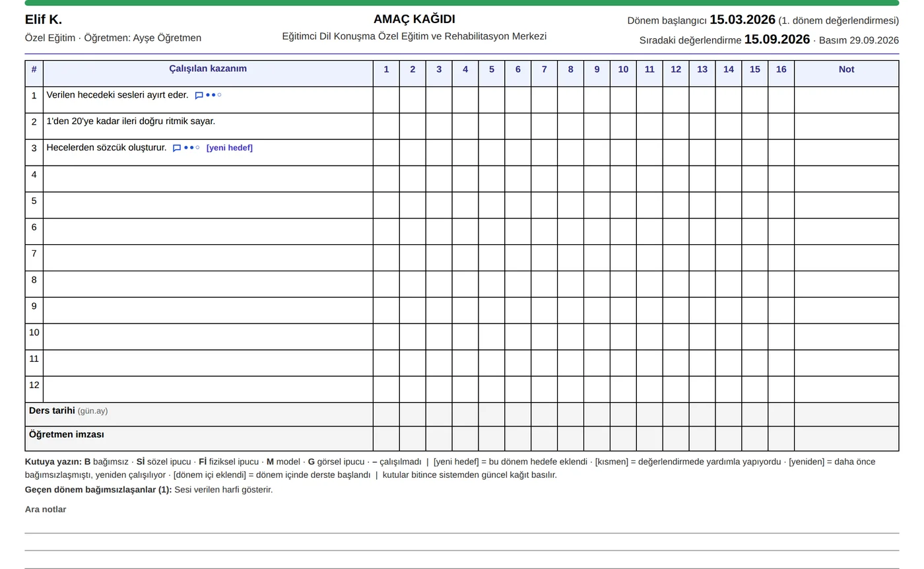Viewport: 924px width, 569px height.
Task: Click print date 'Basım 29.09.2026'
Action: [859, 40]
